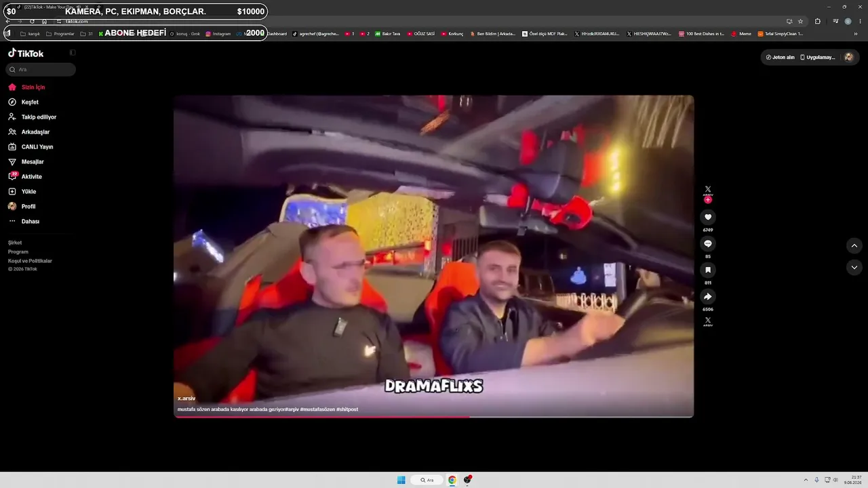The width and height of the screenshot is (868, 488).
Task: Expand the Şirket footer section
Action: coord(15,243)
